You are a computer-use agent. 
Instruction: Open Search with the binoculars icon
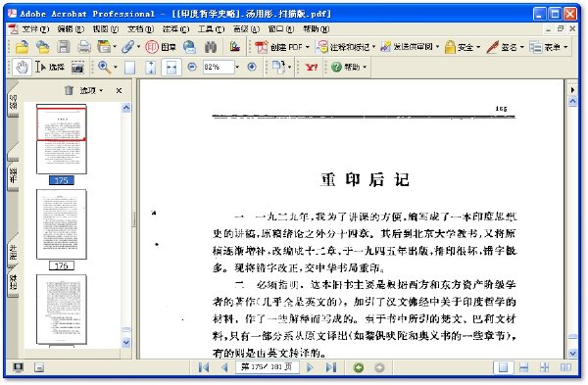(211, 47)
